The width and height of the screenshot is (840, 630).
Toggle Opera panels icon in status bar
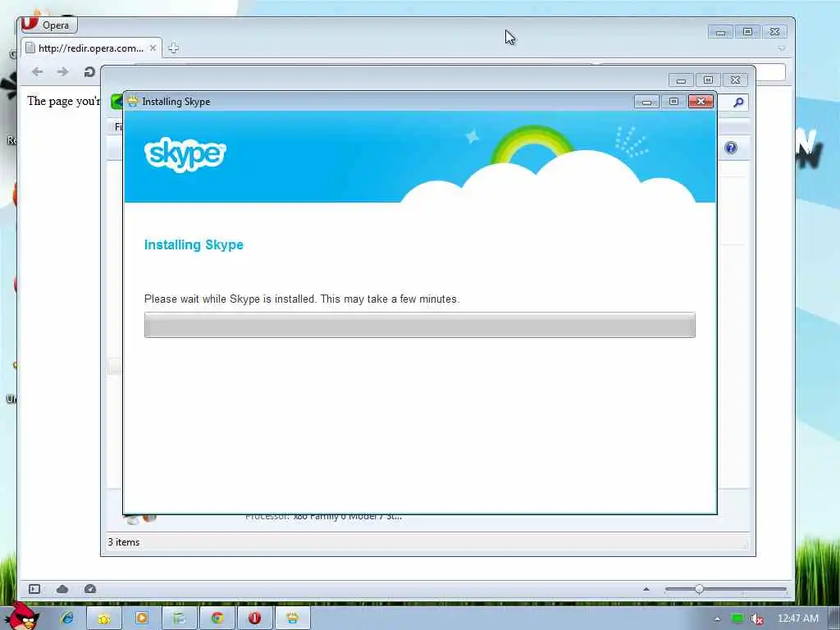click(x=34, y=589)
